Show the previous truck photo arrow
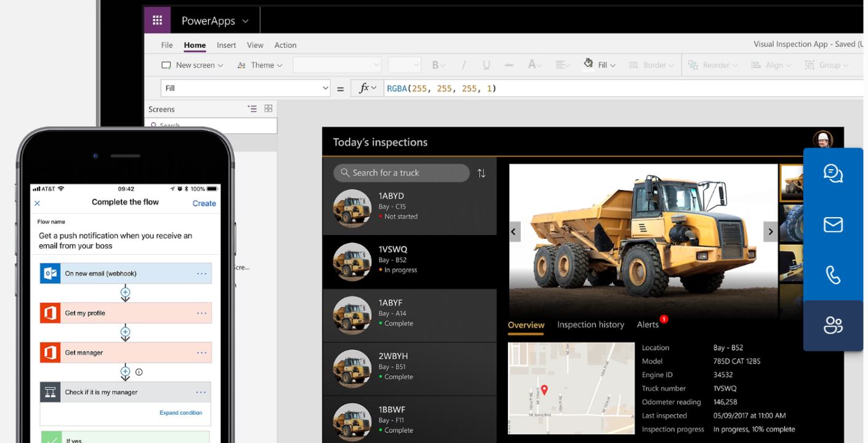 pos(515,231)
